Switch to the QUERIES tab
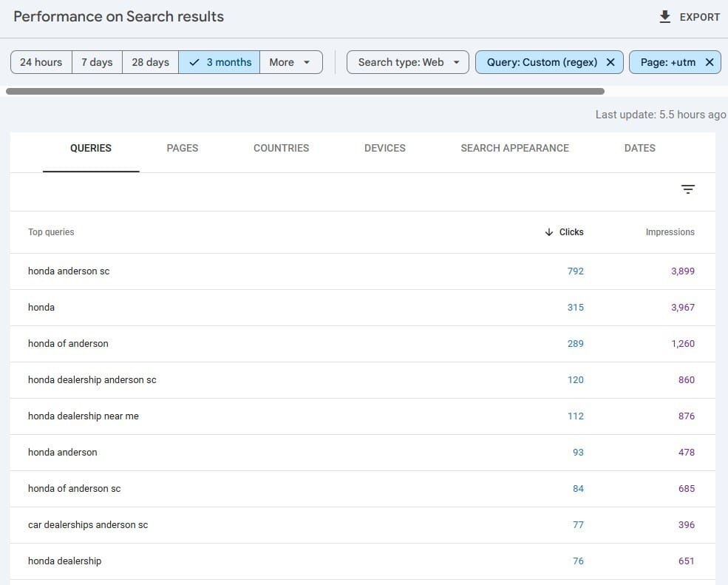Viewport: 728px width, 585px height. coord(90,148)
